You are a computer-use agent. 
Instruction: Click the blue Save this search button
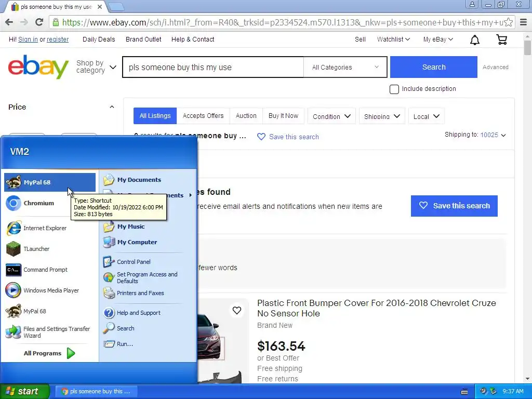454,206
